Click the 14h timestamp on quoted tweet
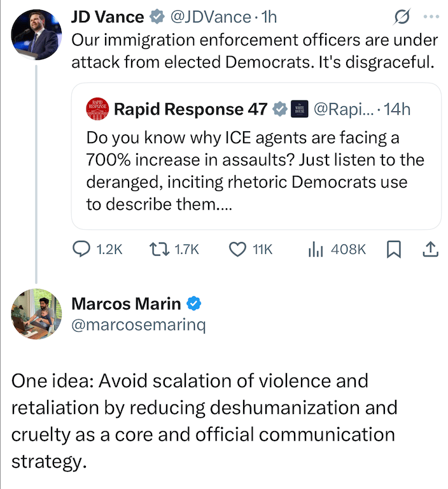The height and width of the screenshot is (489, 448). coord(397,109)
